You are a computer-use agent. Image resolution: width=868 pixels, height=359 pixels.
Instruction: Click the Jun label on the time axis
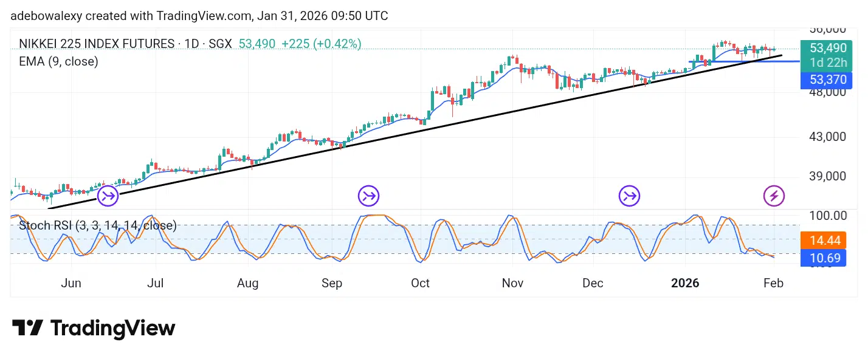pos(71,283)
